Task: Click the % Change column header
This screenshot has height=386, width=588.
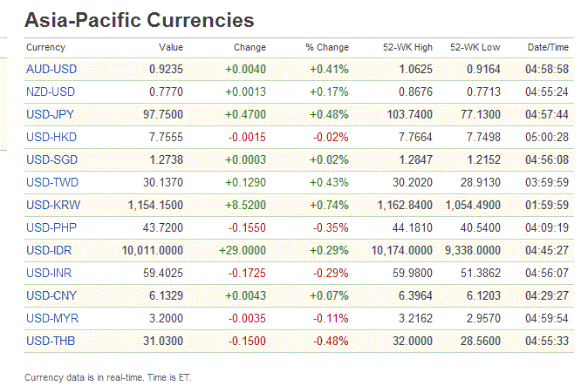Action: click(x=327, y=47)
